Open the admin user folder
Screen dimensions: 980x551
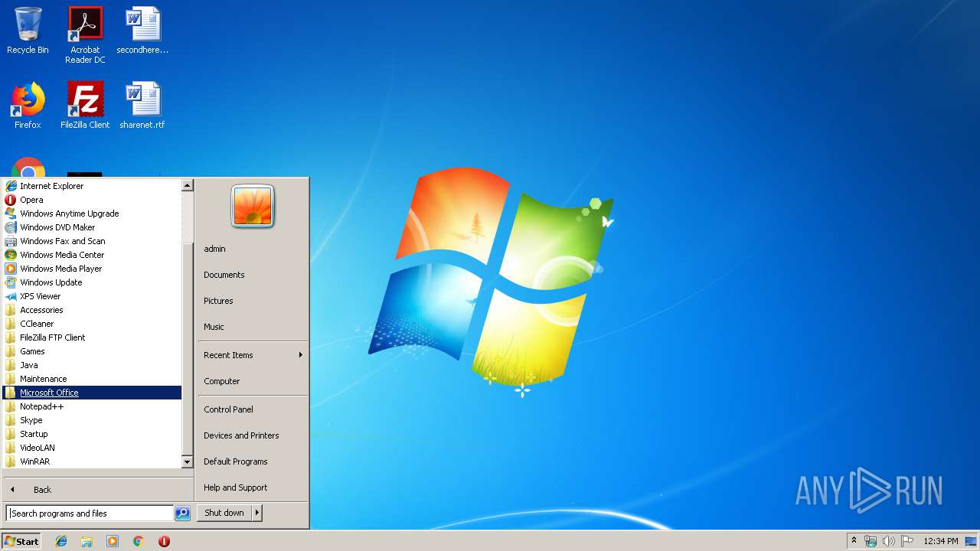[253, 249]
